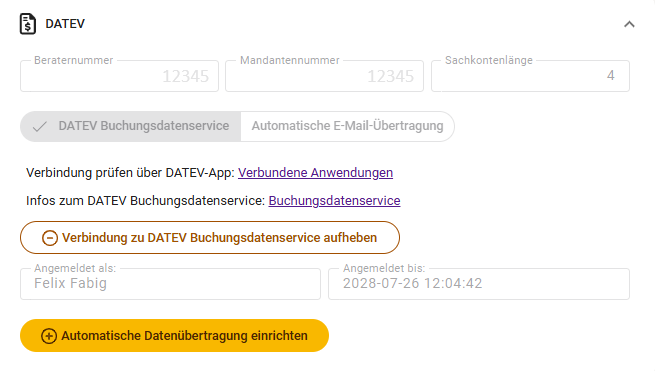Click the DATEV invoice document icon
Screen dimensions: 655x371
tap(28, 24)
